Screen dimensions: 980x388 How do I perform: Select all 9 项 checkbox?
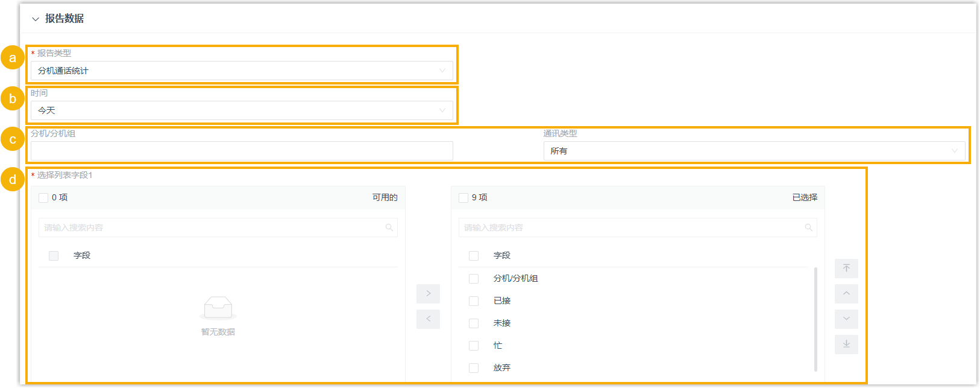click(x=463, y=198)
